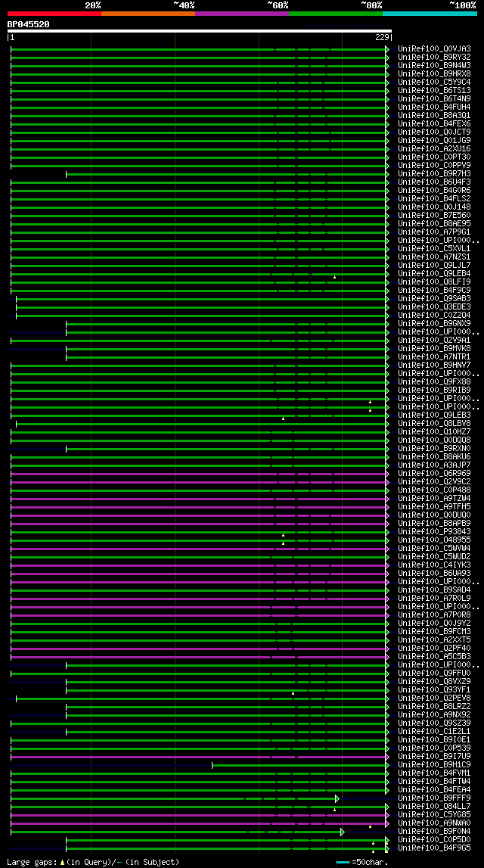
Task: Click the purple C5YG85 alignment bar
Action: (x=198, y=815)
